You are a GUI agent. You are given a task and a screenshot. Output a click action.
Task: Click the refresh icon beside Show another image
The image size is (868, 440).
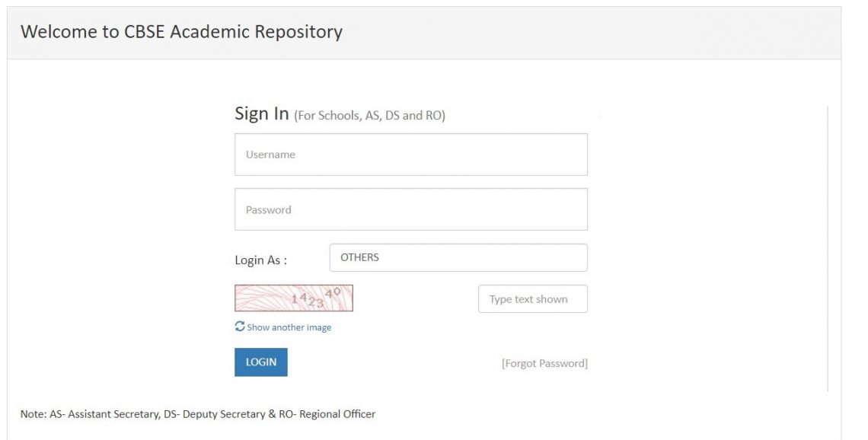click(240, 327)
